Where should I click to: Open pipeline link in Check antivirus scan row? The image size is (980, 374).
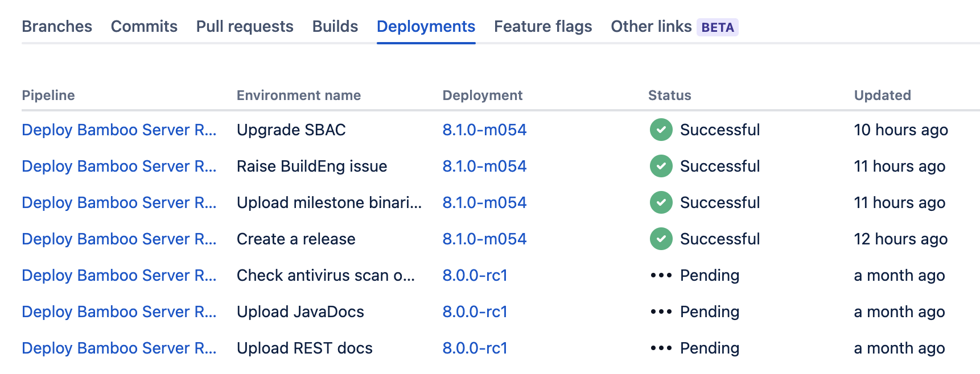[x=119, y=275]
